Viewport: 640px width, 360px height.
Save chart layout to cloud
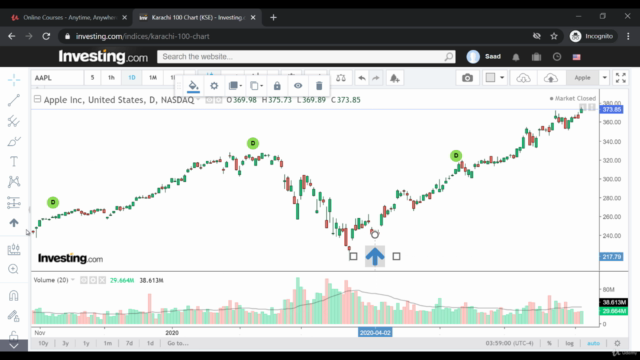[x=550, y=78]
